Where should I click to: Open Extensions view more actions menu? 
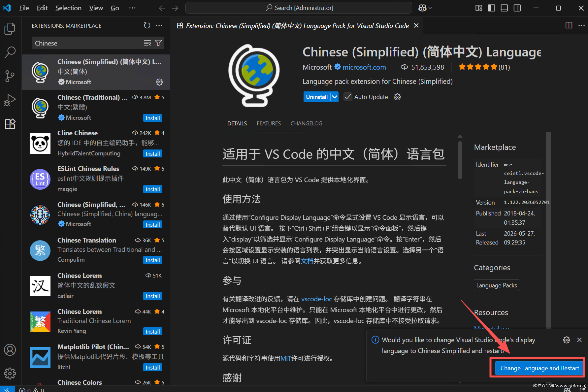tap(159, 25)
